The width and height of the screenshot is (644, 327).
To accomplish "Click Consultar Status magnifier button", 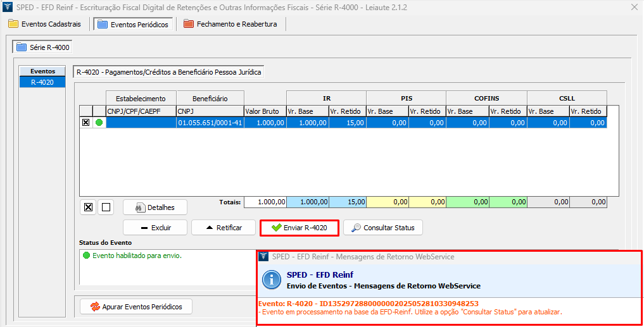I will tap(382, 228).
